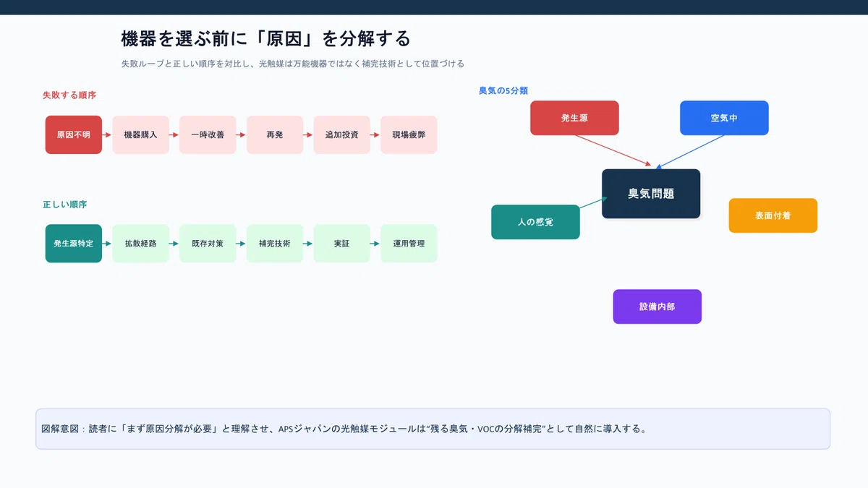Click the 実証 step box
Screen dimensions: 868x488
[x=342, y=244]
